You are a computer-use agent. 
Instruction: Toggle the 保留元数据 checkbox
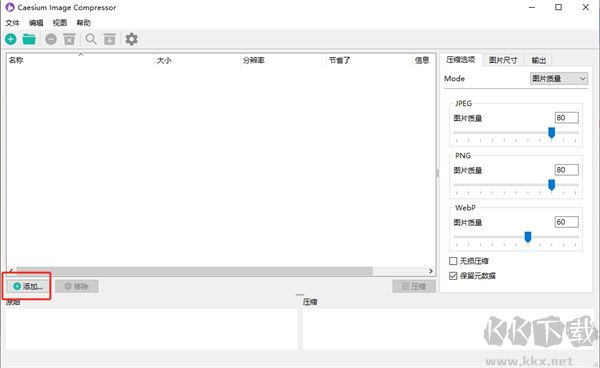point(453,275)
